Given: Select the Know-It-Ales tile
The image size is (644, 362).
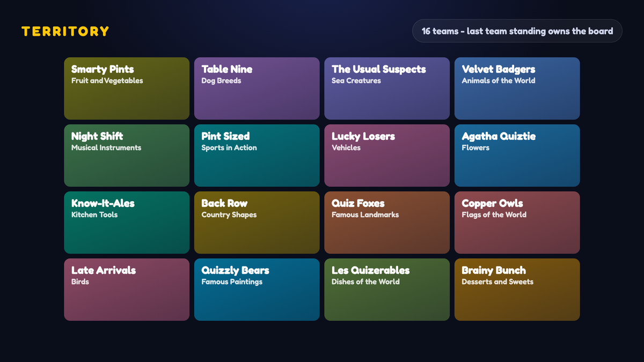Looking at the screenshot, I should [127, 223].
